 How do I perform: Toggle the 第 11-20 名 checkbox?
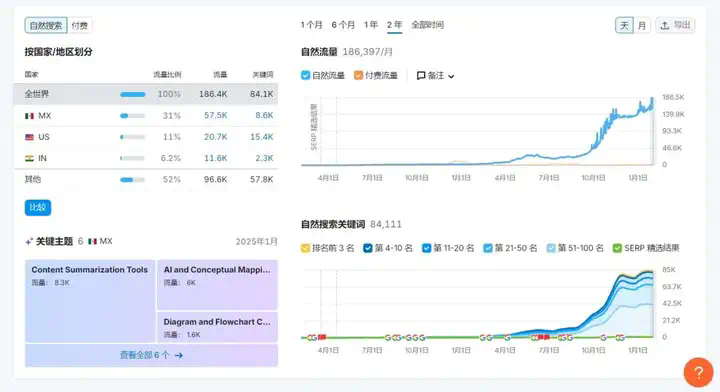[427, 248]
